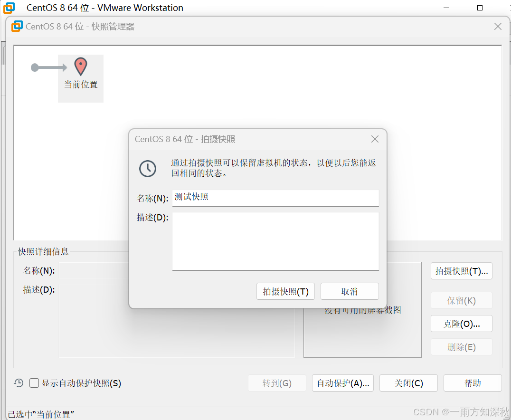Click the VMware Workstation logo in title bar
Screen dimensions: 511x420
[x=9, y=8]
